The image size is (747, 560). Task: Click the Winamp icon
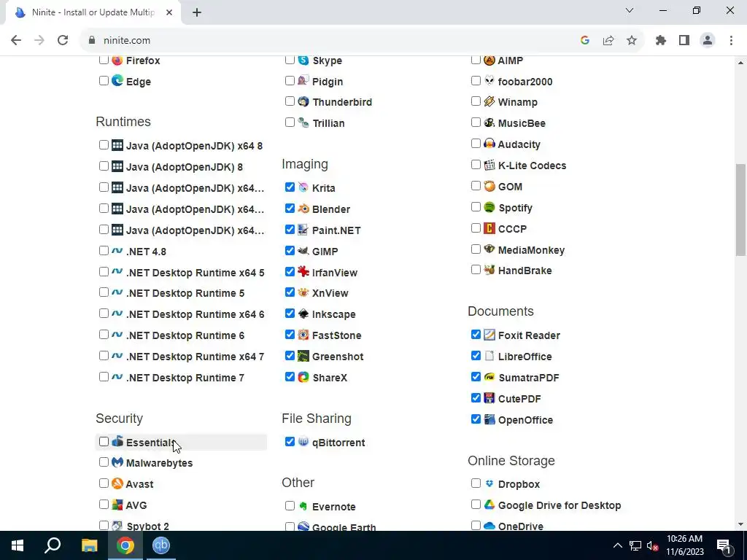(x=489, y=101)
